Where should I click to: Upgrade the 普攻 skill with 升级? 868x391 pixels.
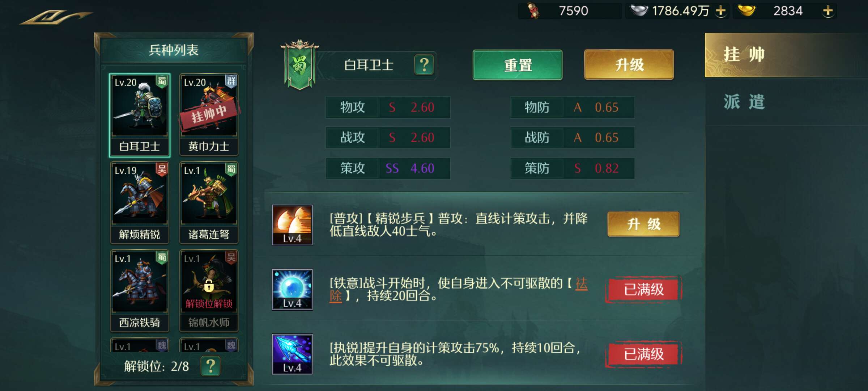coord(643,224)
